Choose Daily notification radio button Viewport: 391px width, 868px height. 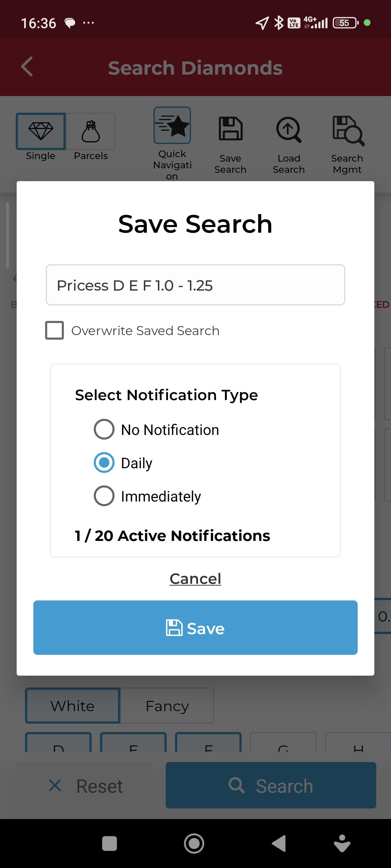104,462
